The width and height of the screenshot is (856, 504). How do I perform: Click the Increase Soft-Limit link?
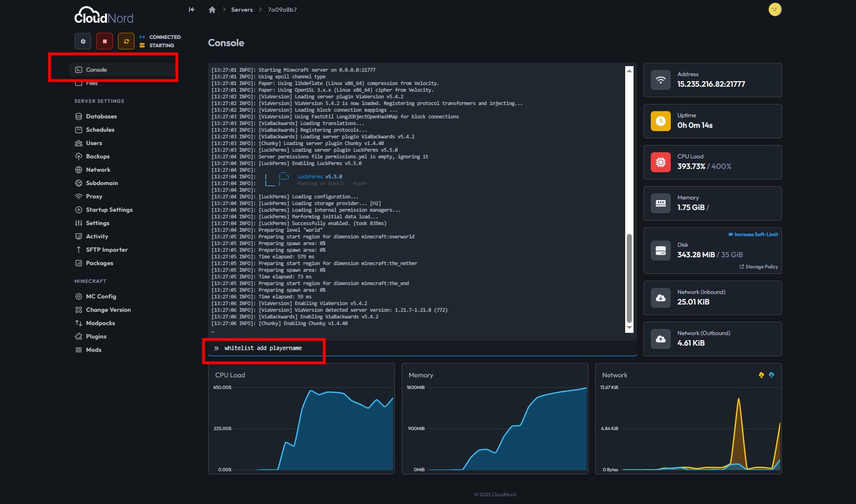click(753, 234)
